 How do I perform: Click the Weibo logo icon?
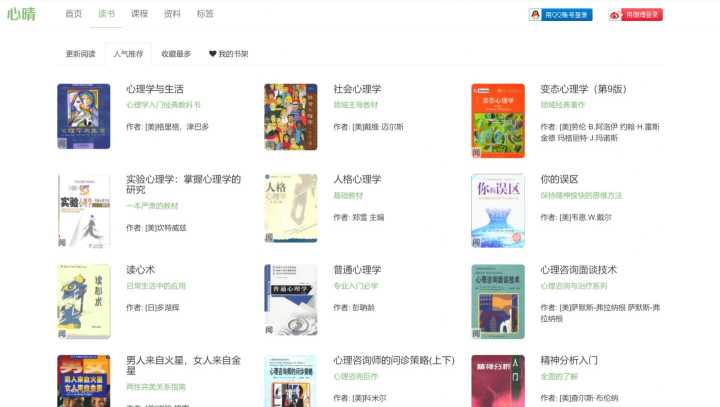[x=615, y=15]
